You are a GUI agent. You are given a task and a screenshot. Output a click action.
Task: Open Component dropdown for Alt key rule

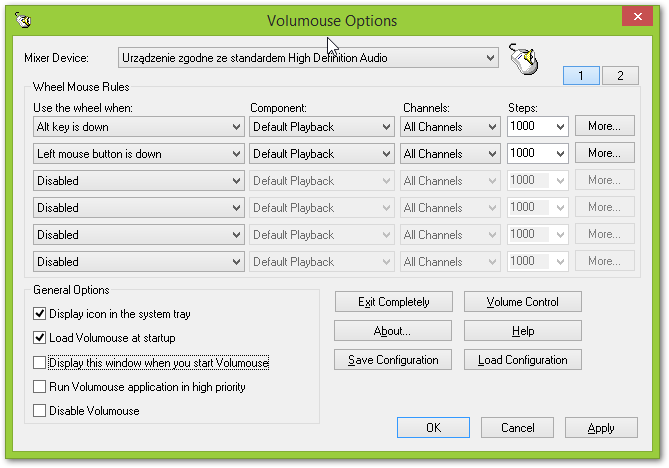tap(322, 127)
